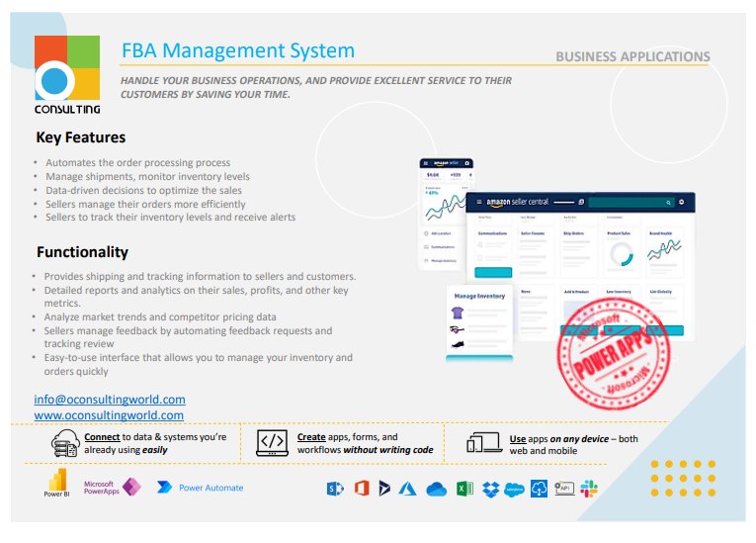Click the underlined word Create
Viewport: 756px width, 543px height.
tap(311, 437)
